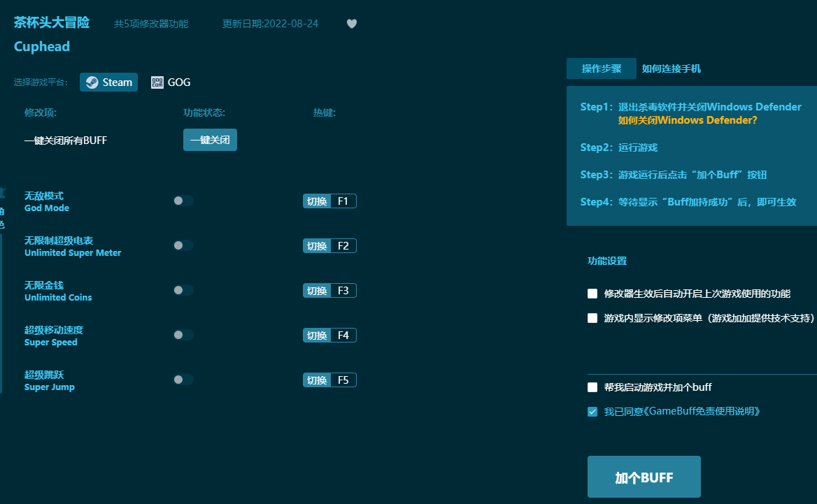Click the 共5项修改器功能 text

(x=151, y=24)
